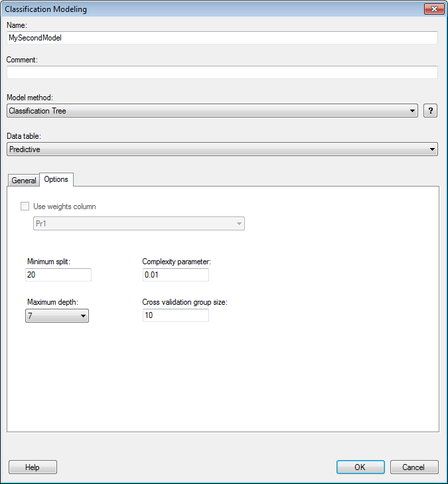Click the Cross validation group size label
448x484 pixels.
pos(185,302)
